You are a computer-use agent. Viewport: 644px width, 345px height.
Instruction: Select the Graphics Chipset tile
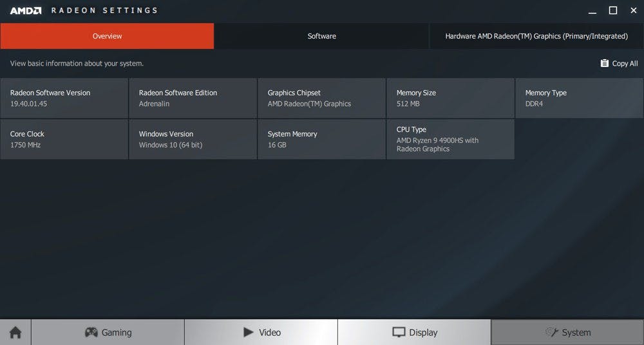[321, 98]
